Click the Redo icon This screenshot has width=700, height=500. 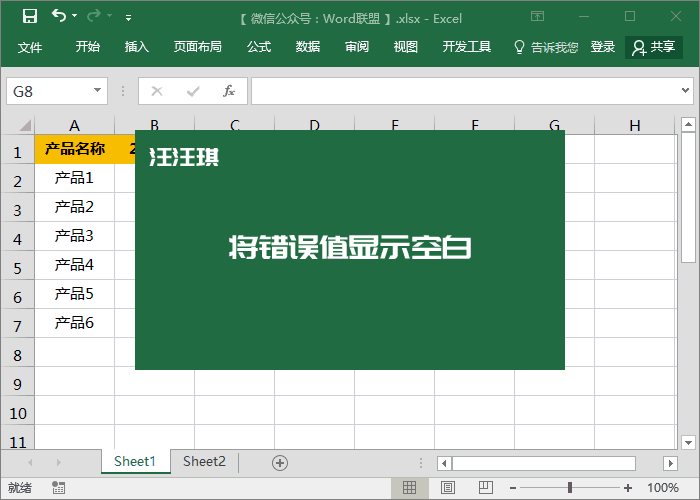(94, 16)
